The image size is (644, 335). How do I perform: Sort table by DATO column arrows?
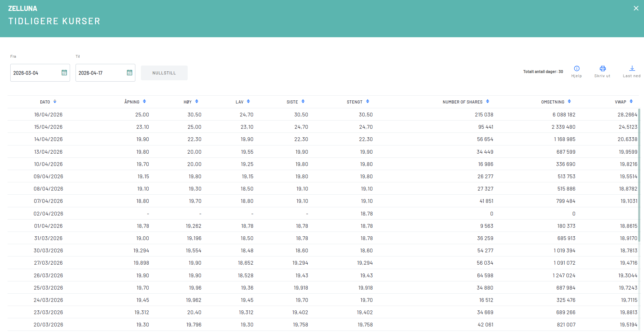pyautogui.click(x=55, y=102)
